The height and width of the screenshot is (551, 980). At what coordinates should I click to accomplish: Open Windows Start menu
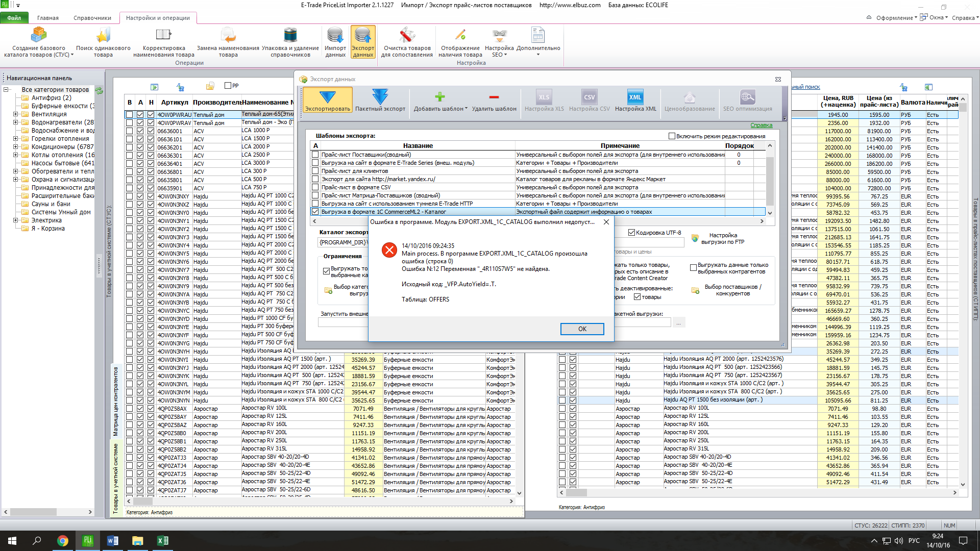(x=12, y=541)
